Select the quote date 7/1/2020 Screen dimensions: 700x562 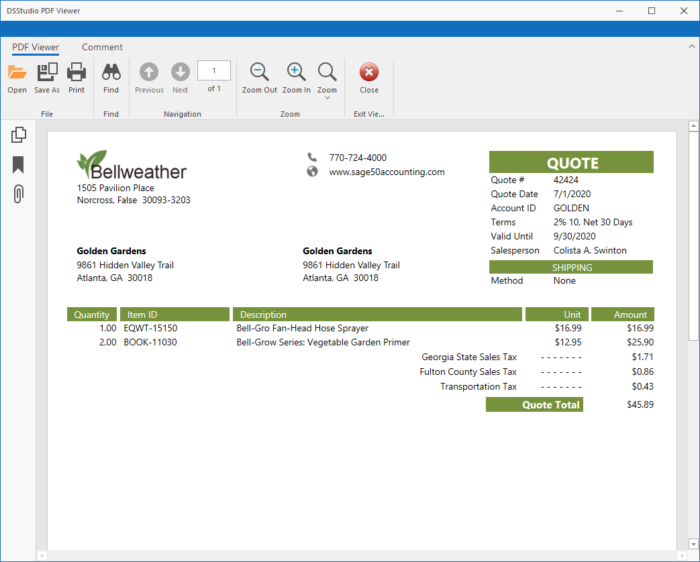(572, 194)
